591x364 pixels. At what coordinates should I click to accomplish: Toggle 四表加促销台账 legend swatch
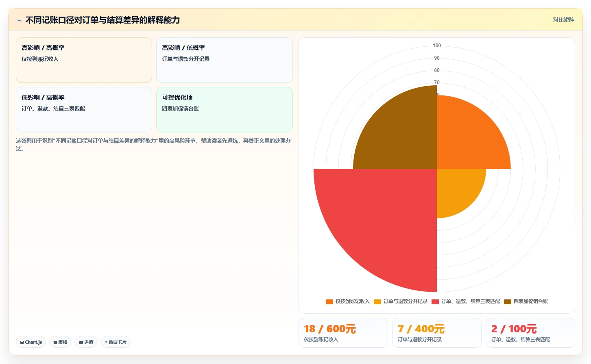click(508, 301)
